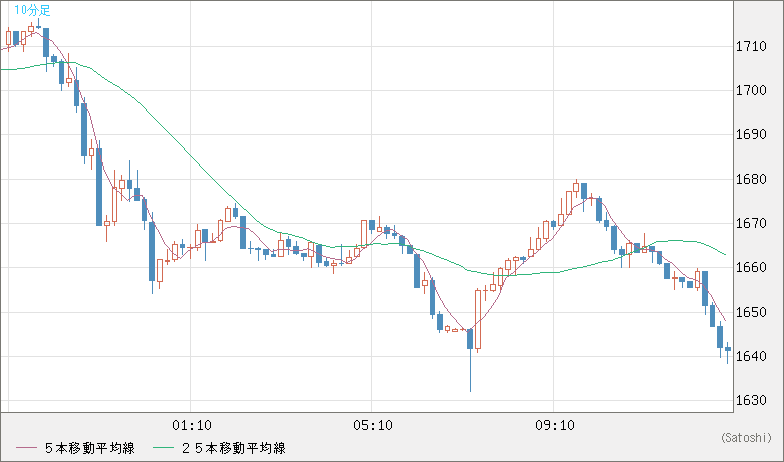Click the 1660 price axis label
The width and height of the screenshot is (784, 462).
point(751,268)
